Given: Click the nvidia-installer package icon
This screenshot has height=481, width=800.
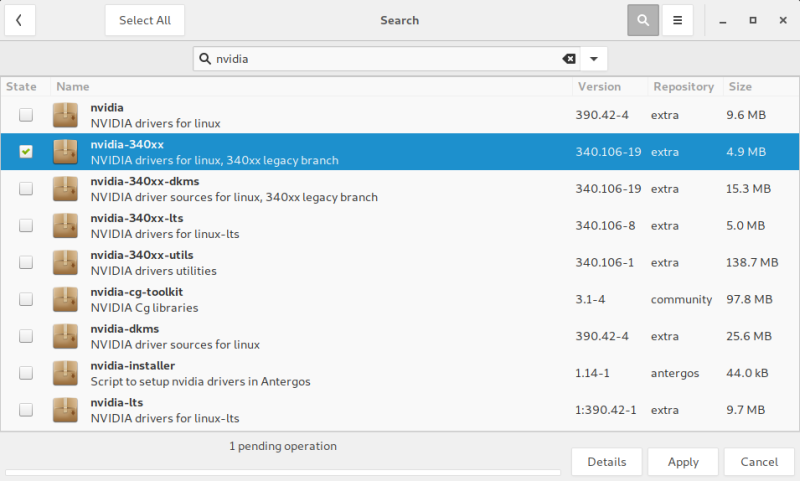Looking at the screenshot, I should [65, 373].
